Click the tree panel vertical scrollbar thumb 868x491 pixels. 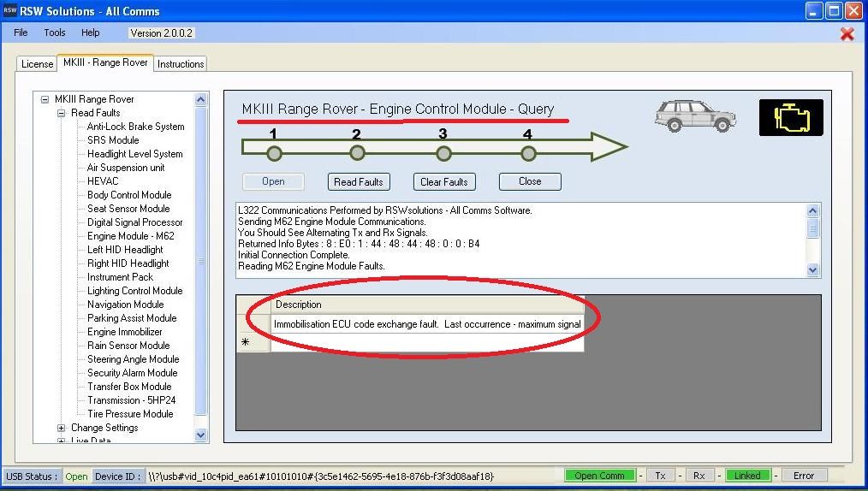pos(201,260)
